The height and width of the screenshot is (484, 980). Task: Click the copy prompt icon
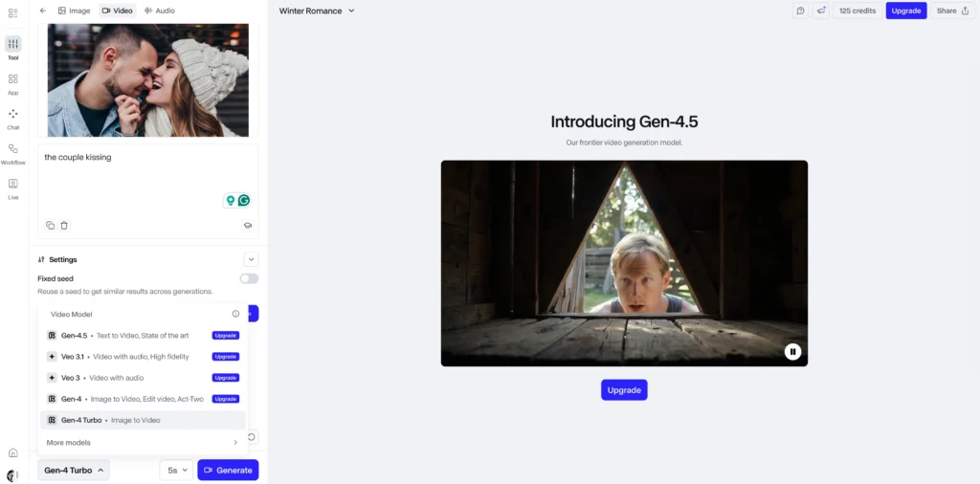[51, 226]
